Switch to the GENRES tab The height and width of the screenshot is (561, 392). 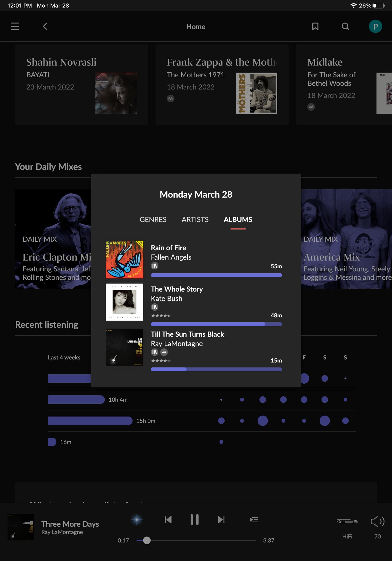click(x=153, y=219)
